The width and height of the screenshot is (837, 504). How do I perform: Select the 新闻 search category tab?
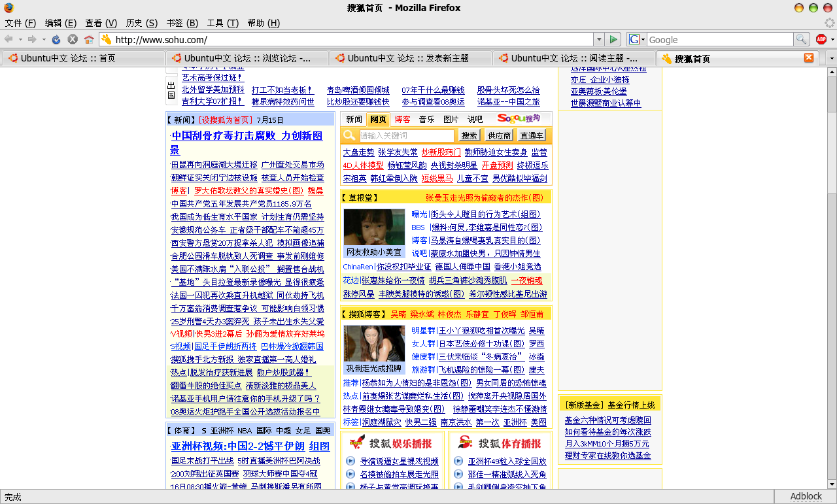pos(354,119)
